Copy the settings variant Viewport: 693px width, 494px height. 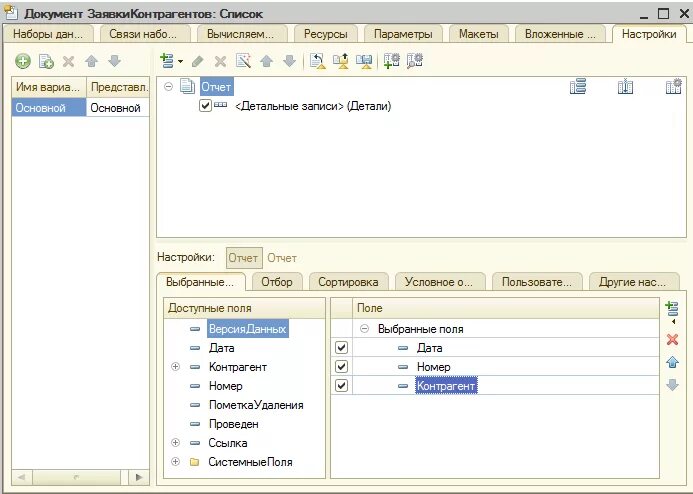tap(46, 61)
